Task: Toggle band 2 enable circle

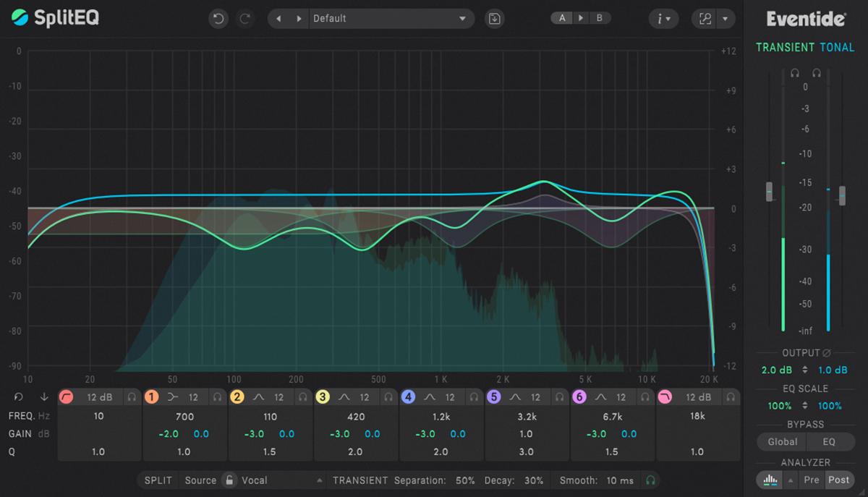Action: pyautogui.click(x=237, y=396)
